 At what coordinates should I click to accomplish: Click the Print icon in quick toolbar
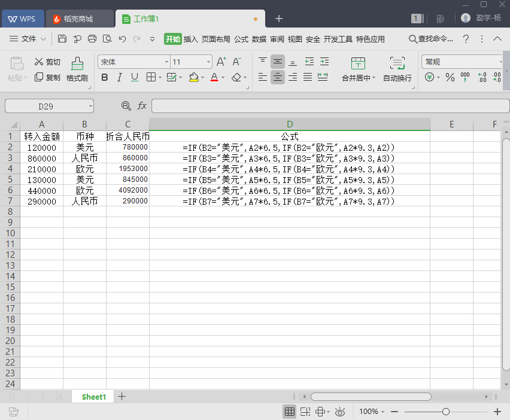92,39
